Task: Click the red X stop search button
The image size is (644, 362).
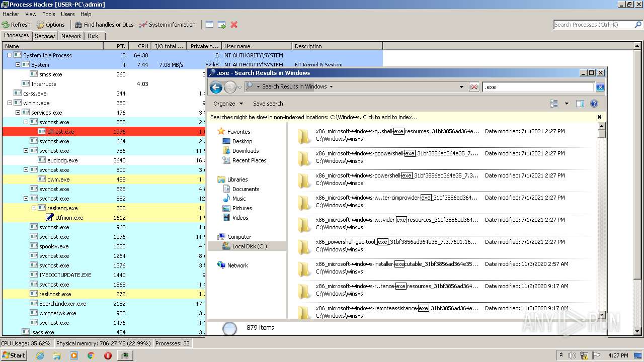Action: (474, 87)
